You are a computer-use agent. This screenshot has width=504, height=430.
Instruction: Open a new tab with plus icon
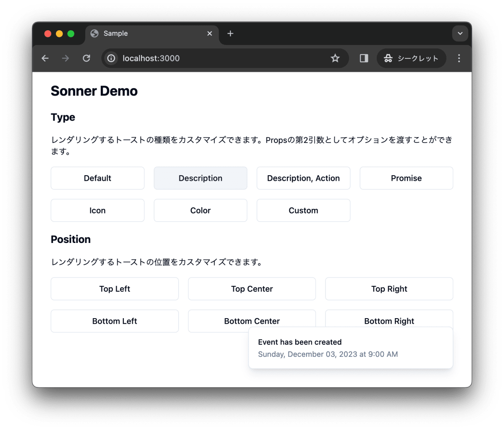coord(230,34)
